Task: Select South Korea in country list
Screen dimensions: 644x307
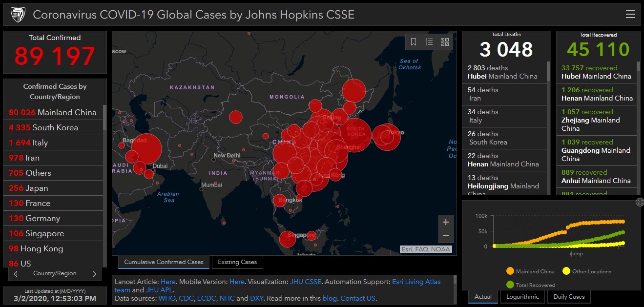Action: tap(53, 127)
